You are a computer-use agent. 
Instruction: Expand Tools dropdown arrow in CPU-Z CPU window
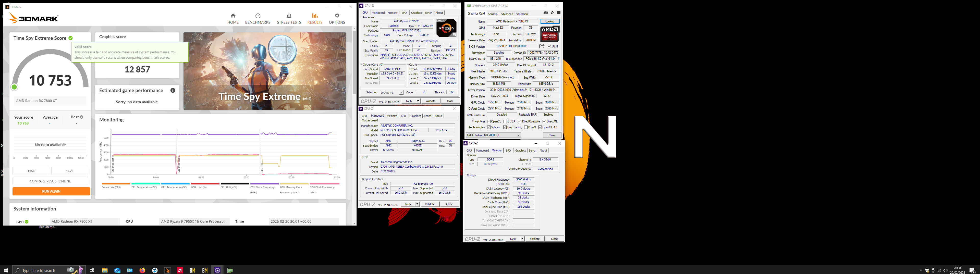point(418,101)
